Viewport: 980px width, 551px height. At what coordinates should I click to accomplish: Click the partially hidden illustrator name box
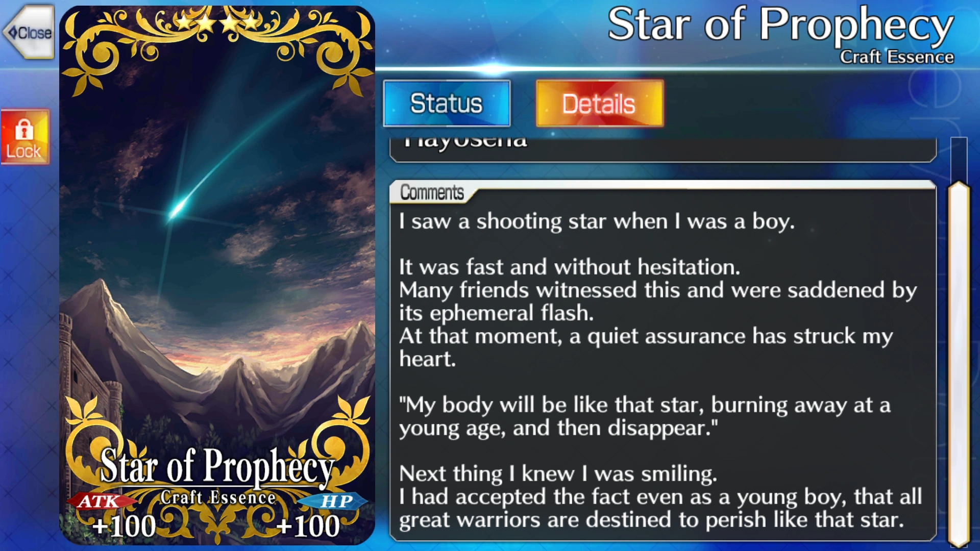click(x=663, y=149)
